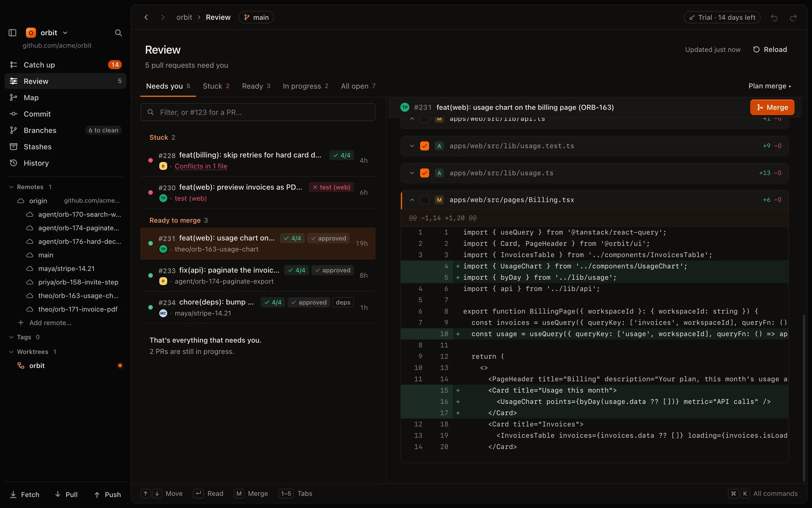The image size is (812, 508).
Task: Focus the PR filter input field
Action: (258, 112)
